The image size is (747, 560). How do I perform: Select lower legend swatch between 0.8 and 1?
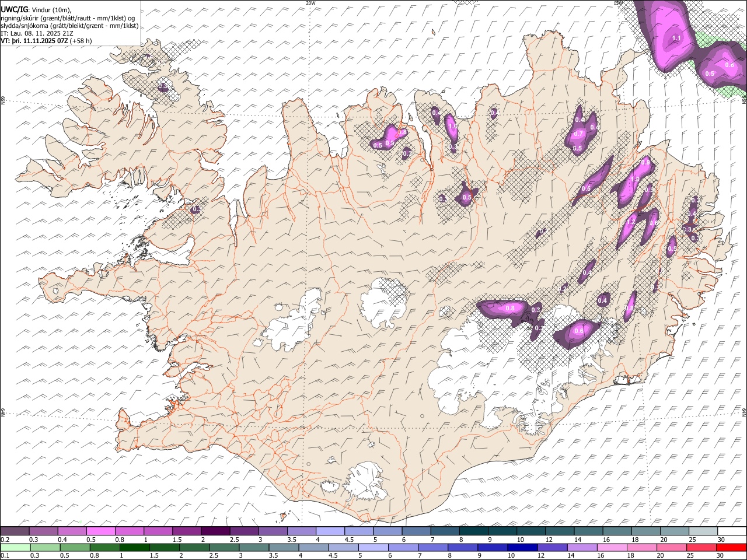tap(104, 547)
